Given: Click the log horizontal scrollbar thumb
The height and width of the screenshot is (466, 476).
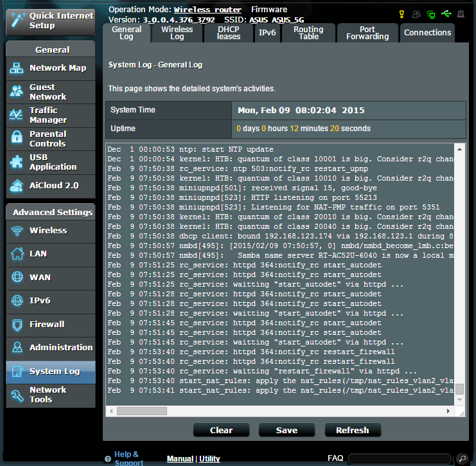Looking at the screenshot, I should pyautogui.click(x=142, y=411).
